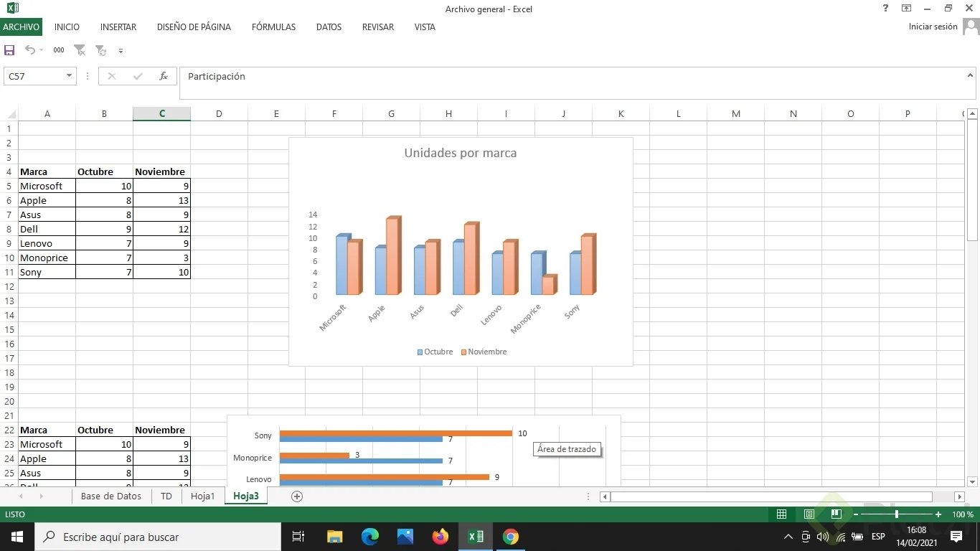Show hidden system tray icons
The width and height of the screenshot is (980, 551).
click(788, 537)
